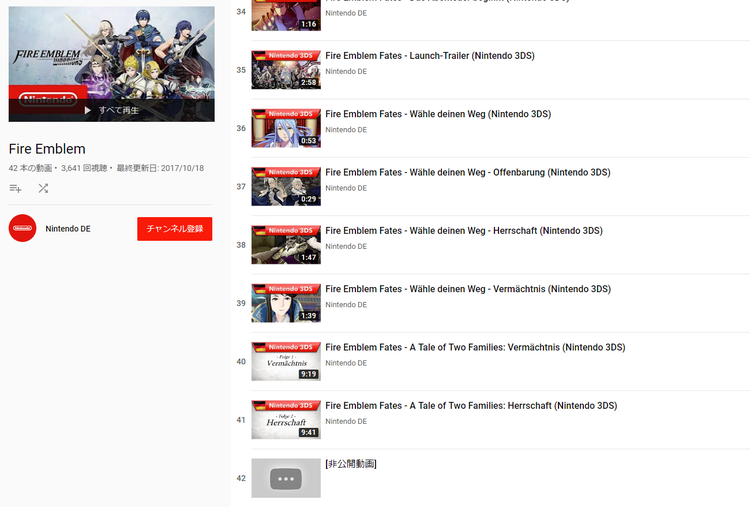This screenshot has width=750, height=507.
Task: Click Nintendo DE under video number 39
Action: (x=346, y=305)
